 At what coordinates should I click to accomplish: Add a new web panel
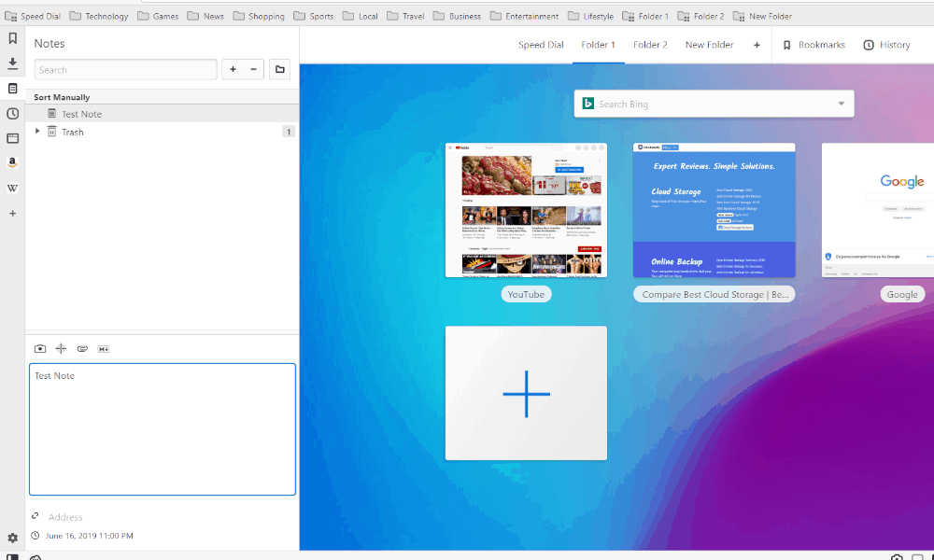click(x=12, y=213)
